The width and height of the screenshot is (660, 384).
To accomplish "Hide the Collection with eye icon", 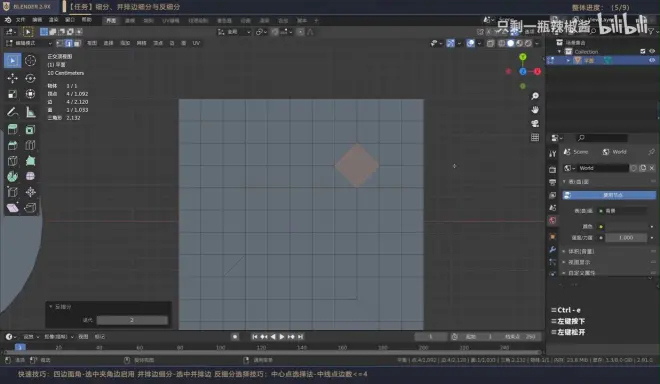I will [652, 51].
